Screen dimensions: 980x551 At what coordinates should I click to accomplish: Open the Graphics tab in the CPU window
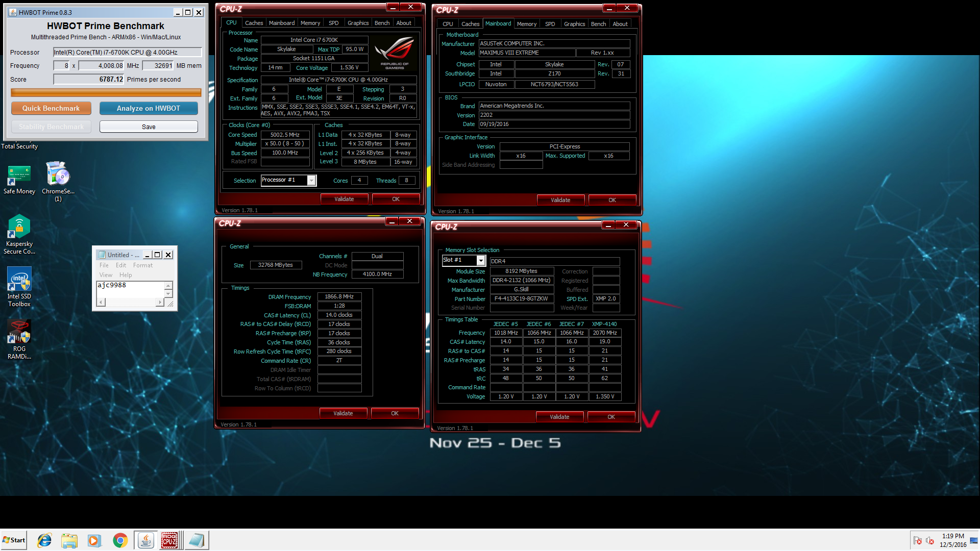click(358, 23)
